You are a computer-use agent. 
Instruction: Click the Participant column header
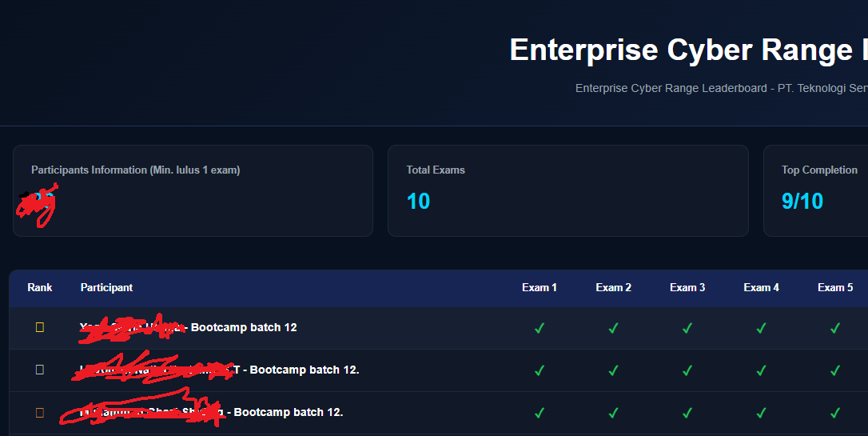[107, 287]
